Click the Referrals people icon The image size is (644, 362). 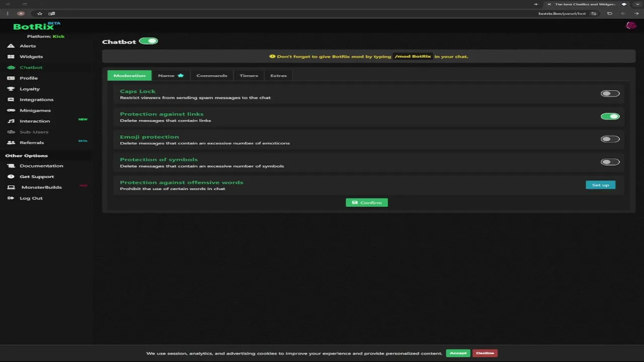[11, 143]
